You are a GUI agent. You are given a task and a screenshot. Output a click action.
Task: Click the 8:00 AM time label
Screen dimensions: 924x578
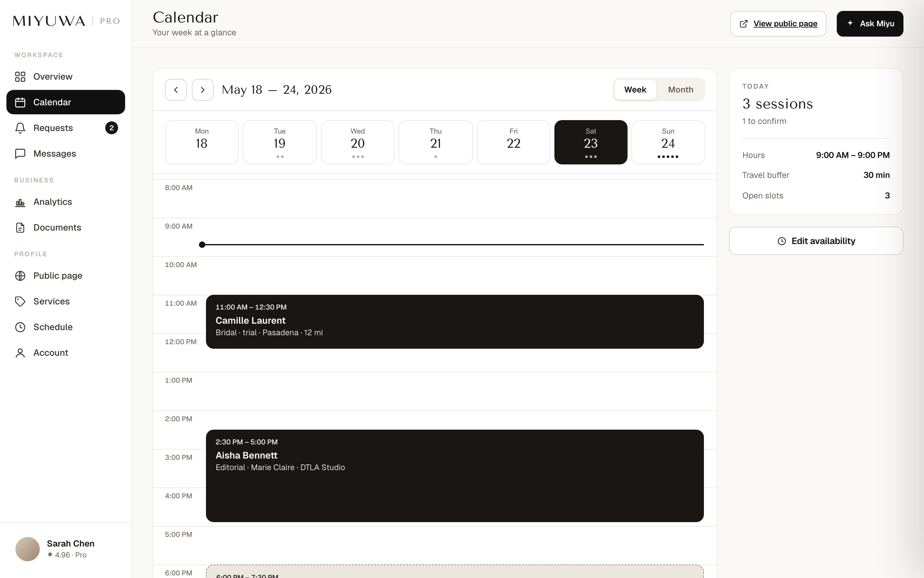tap(179, 188)
